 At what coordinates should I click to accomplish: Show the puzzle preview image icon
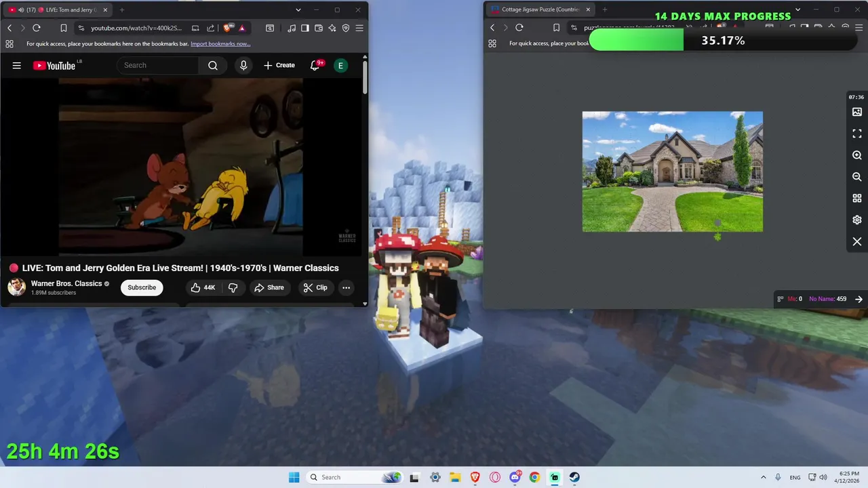point(857,112)
